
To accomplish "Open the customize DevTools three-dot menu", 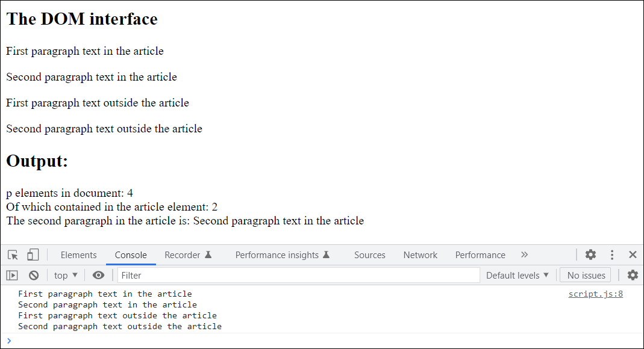I will tap(612, 255).
